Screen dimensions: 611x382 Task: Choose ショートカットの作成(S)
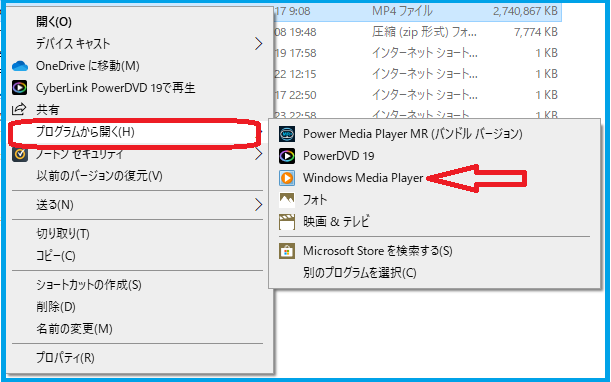89,285
